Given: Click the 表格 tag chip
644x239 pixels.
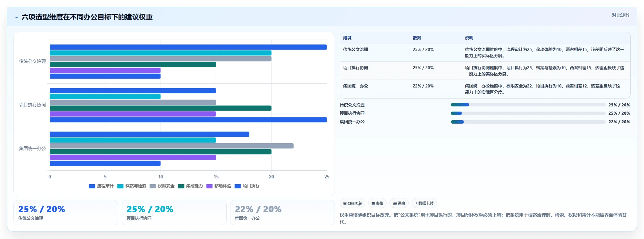Looking at the screenshot, I should (377, 203).
